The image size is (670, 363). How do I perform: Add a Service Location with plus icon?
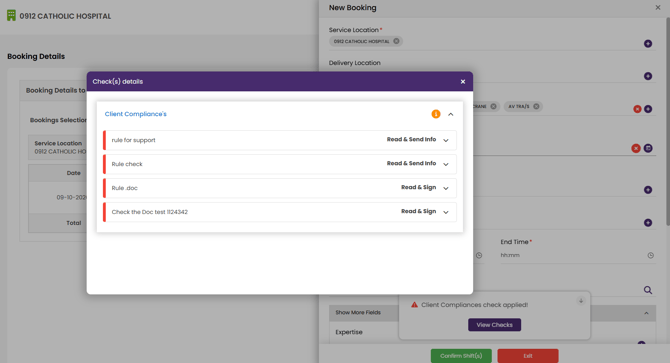tap(648, 44)
